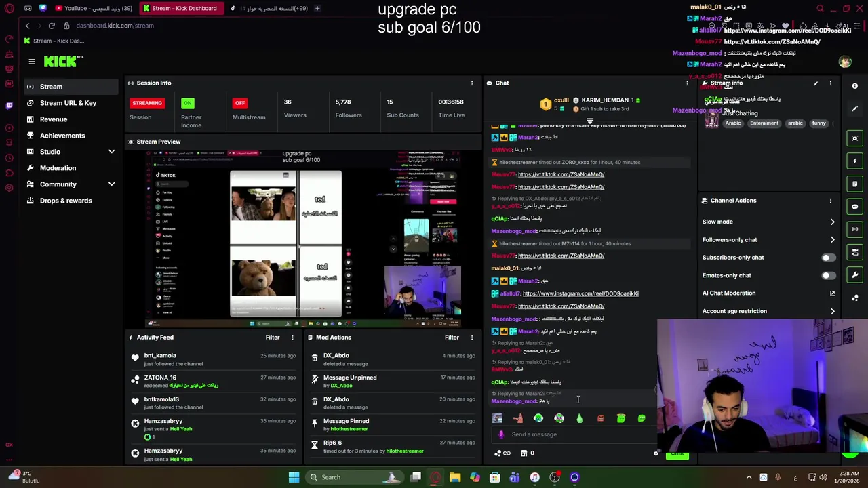Open File Explorer from the taskbar
This screenshot has height=488, width=868.
point(455,477)
